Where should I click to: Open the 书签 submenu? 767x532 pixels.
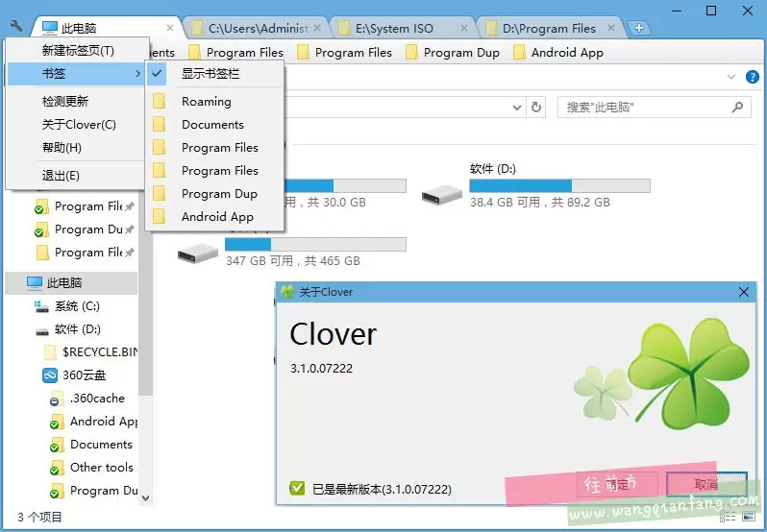coord(76,74)
